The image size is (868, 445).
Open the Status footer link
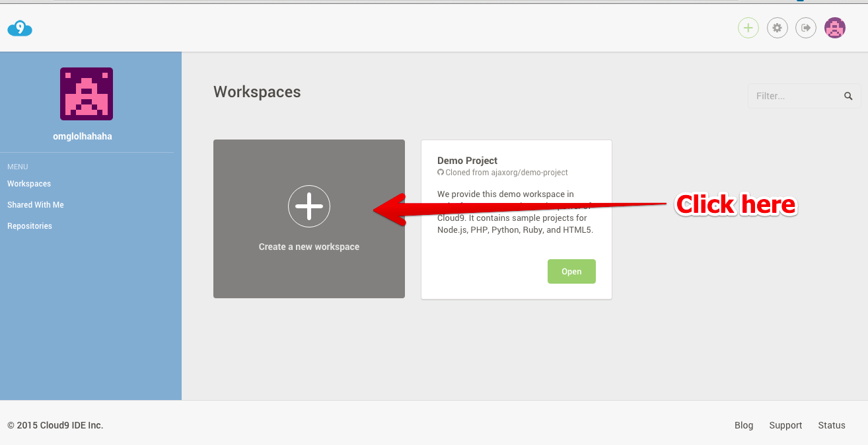point(832,425)
